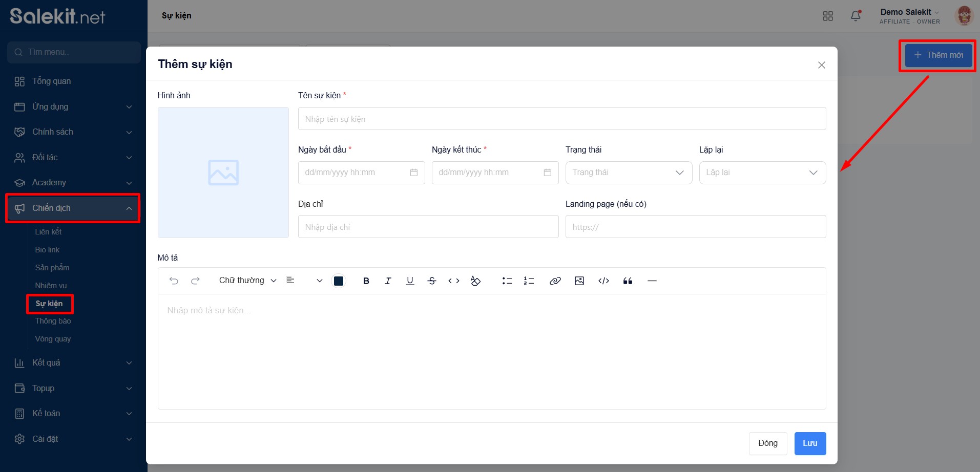Toggle bold formatting in description editor

366,281
